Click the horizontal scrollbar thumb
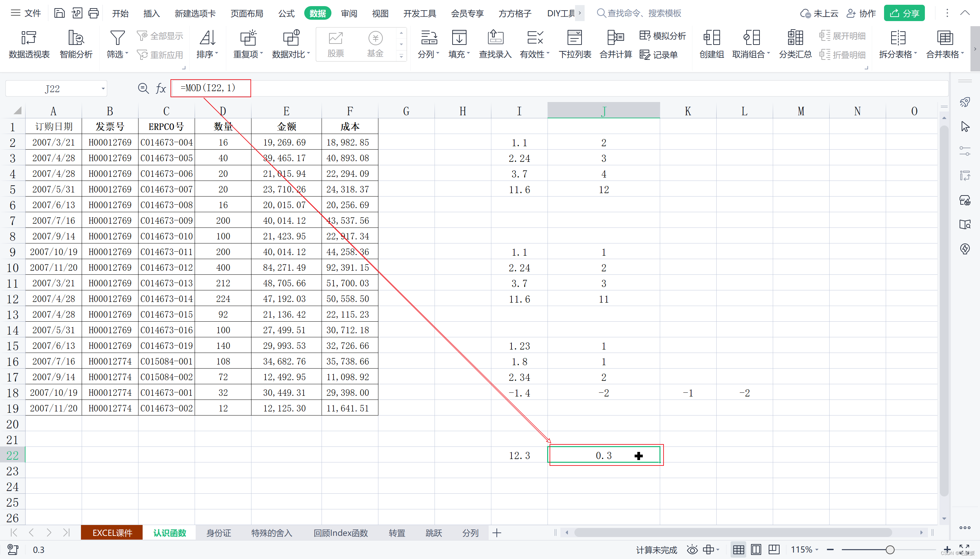The height and width of the screenshot is (559, 980). [733, 532]
